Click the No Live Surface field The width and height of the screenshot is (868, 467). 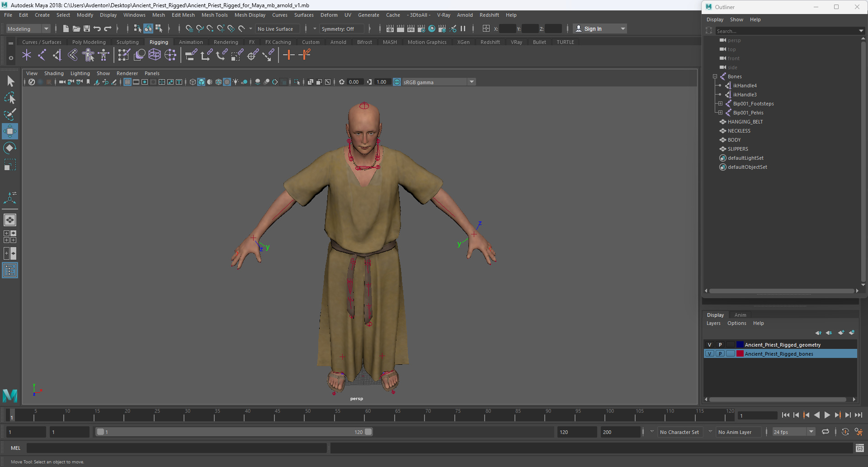[277, 29]
